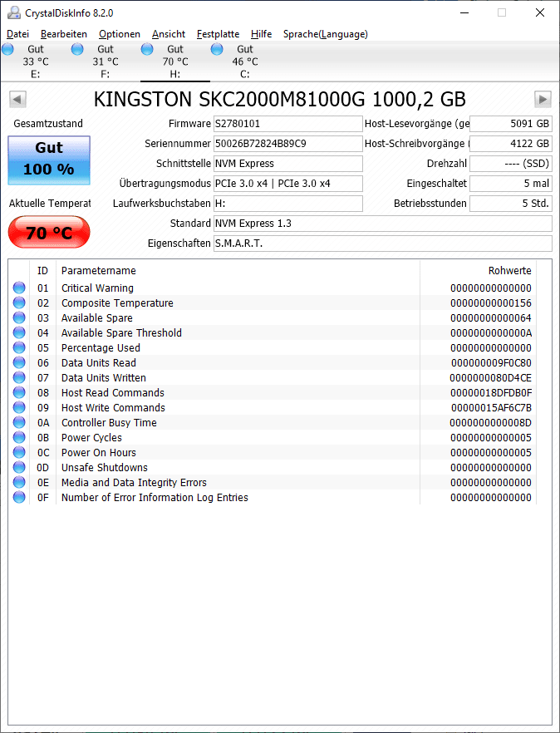
Task: Click status icon of Unsafe Shutdowns row
Action: click(19, 467)
